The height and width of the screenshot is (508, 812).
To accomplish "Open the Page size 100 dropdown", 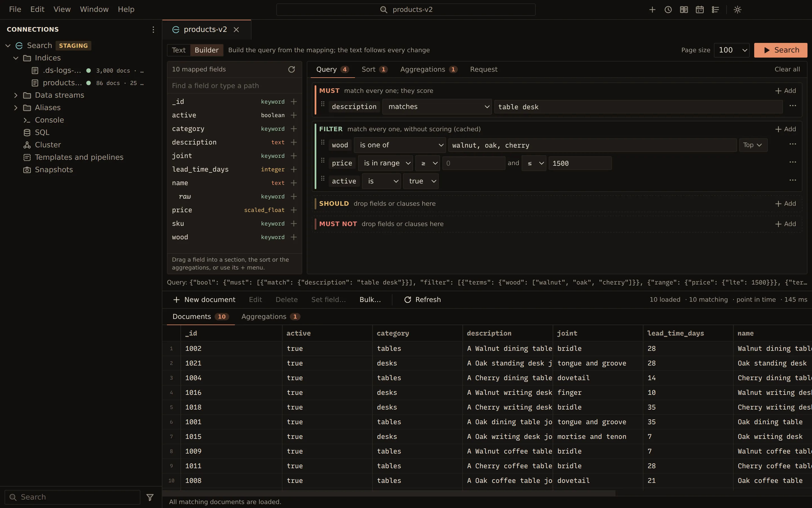I will [731, 50].
